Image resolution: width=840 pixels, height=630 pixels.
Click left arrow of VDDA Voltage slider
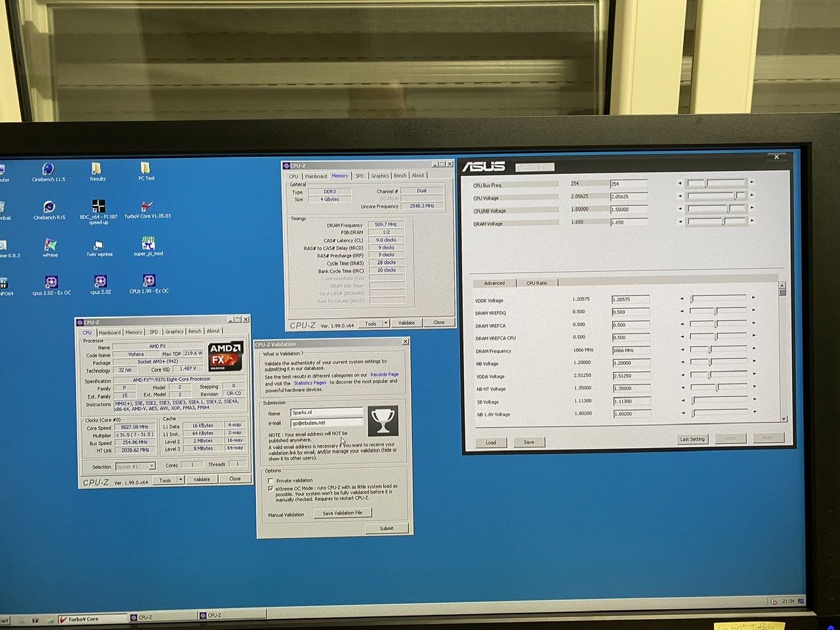682,375
